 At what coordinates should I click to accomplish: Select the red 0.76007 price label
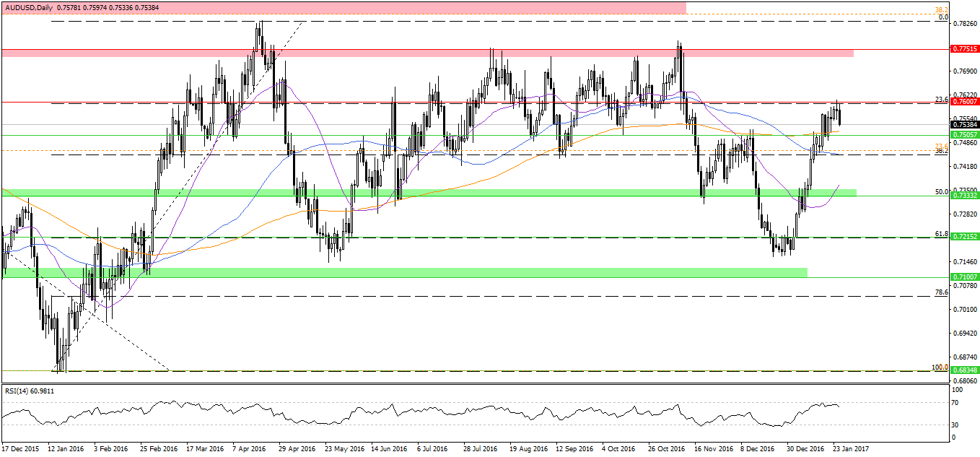965,103
